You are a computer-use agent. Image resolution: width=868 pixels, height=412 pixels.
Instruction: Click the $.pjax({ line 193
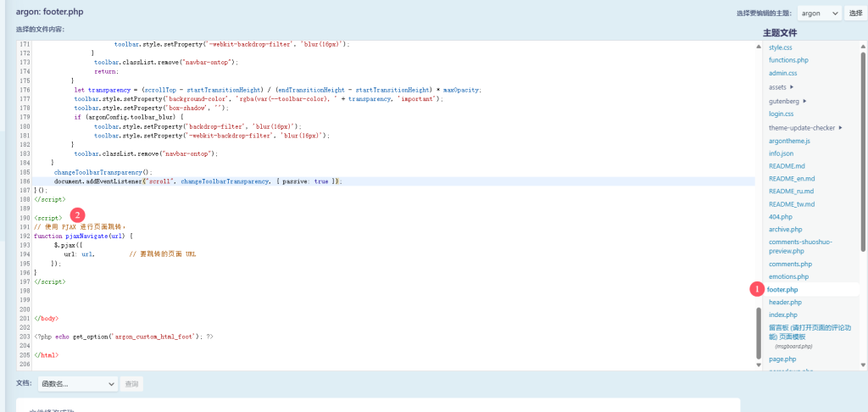(x=68, y=245)
